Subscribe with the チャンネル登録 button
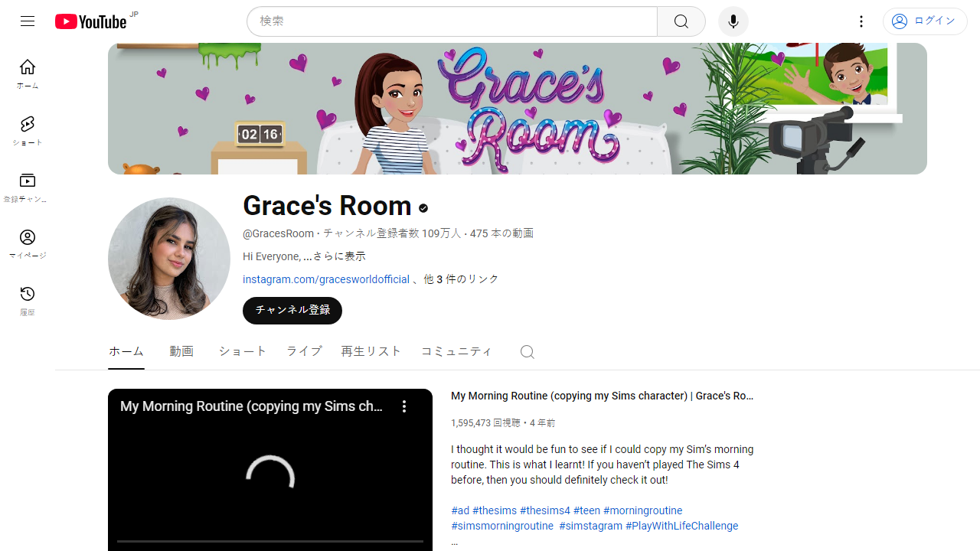 tap(292, 311)
